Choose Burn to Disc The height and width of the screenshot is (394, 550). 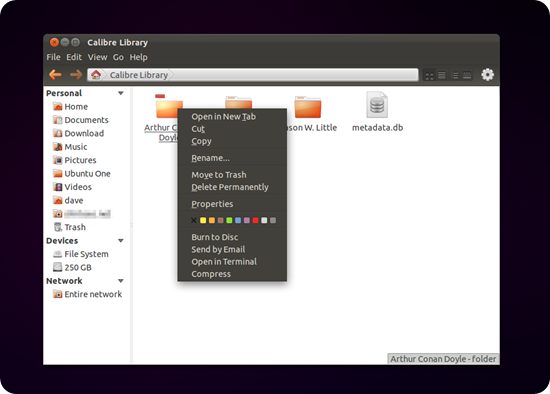(232, 237)
